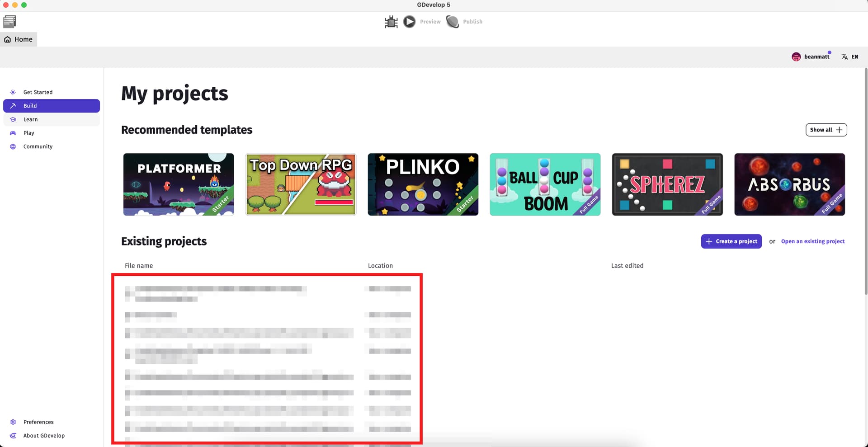This screenshot has height=447, width=868.
Task: Choose the Spherez full game template
Action: [667, 184]
